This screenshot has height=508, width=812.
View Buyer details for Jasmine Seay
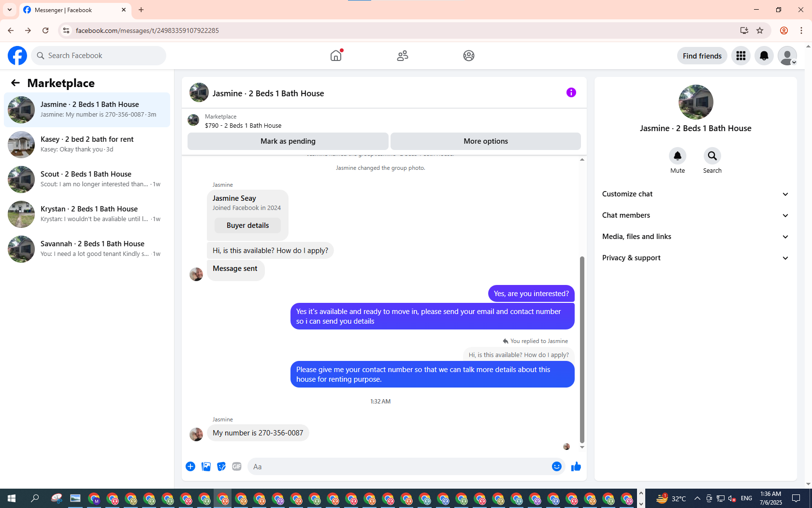247,225
